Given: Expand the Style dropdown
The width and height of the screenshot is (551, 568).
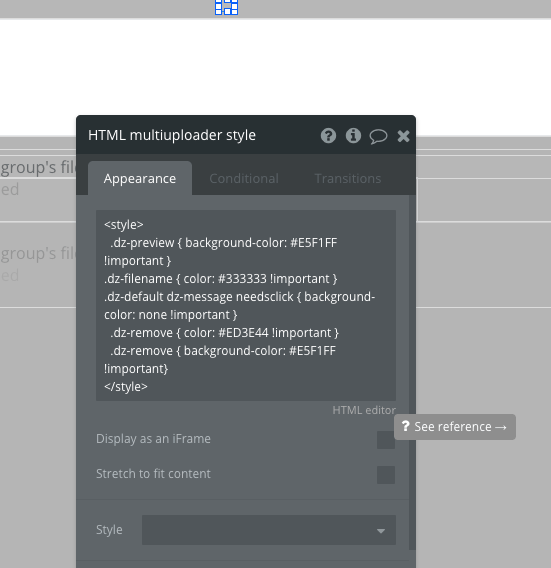Looking at the screenshot, I should [x=269, y=530].
